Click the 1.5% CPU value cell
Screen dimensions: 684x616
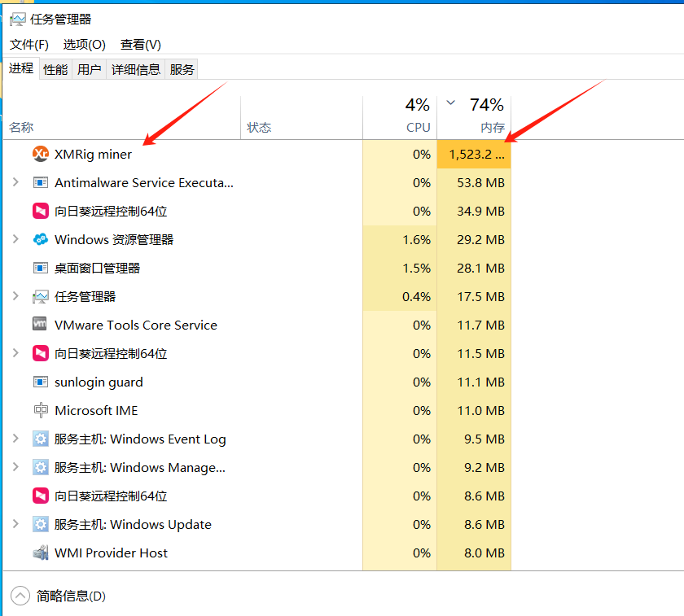[400, 268]
